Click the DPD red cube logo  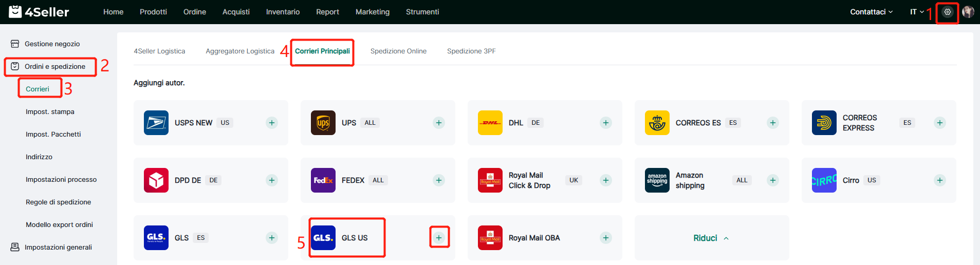coord(156,180)
